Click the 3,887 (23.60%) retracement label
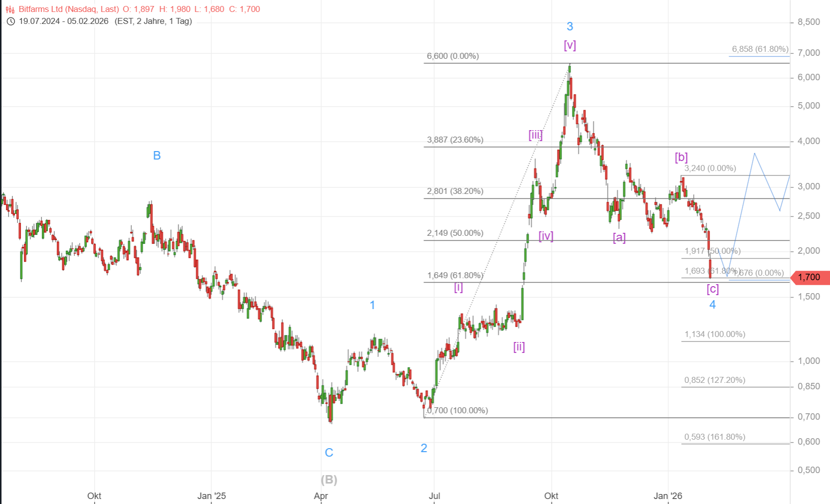 455,140
